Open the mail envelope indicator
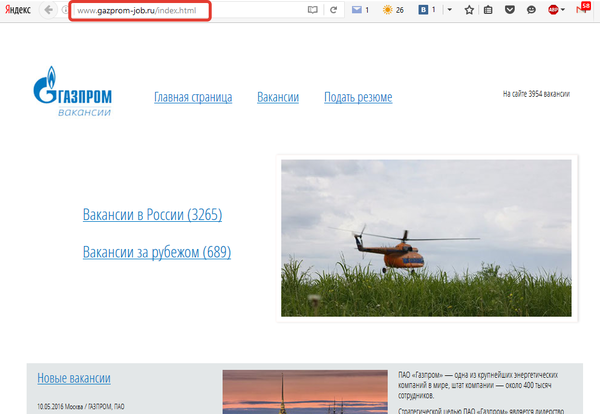 point(357,10)
